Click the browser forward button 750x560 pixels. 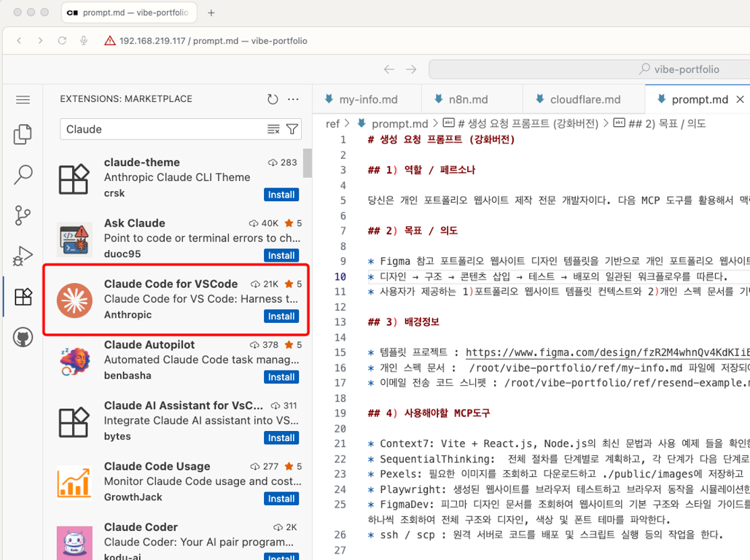click(40, 41)
